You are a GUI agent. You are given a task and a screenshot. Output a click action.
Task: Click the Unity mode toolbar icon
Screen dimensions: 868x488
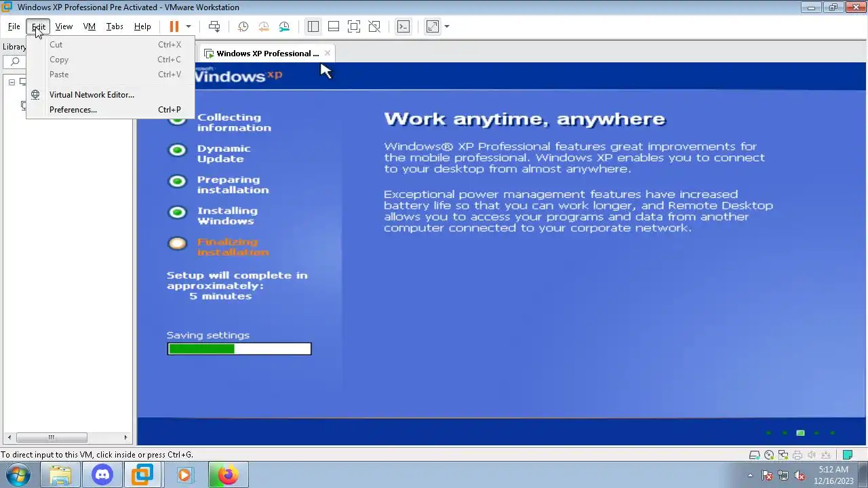374,26
